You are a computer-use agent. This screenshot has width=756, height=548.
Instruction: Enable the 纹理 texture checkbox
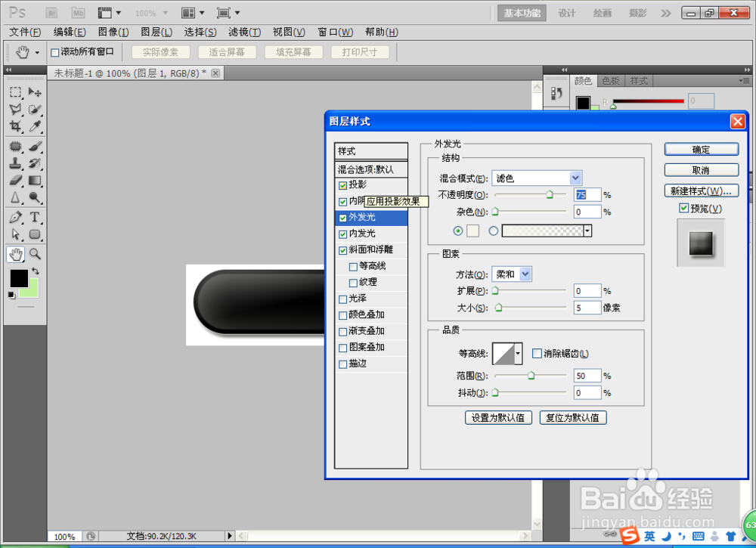click(x=353, y=283)
